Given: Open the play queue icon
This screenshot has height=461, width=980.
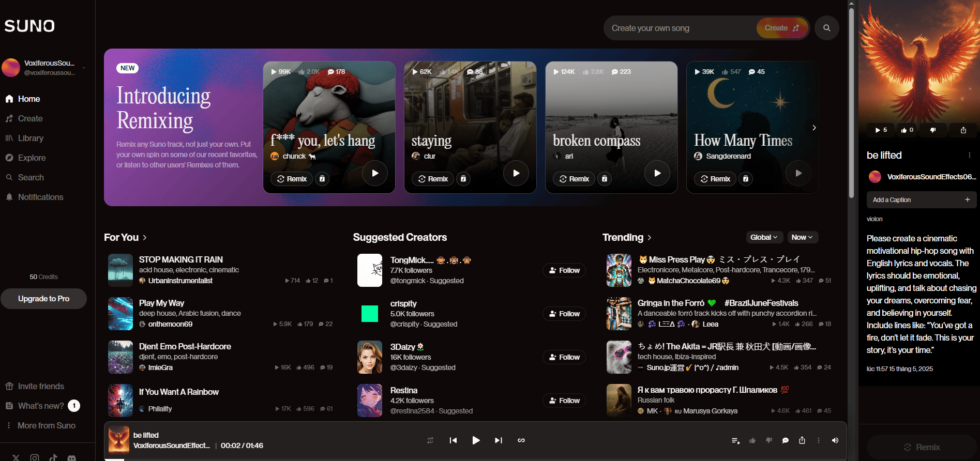Looking at the screenshot, I should tap(735, 440).
